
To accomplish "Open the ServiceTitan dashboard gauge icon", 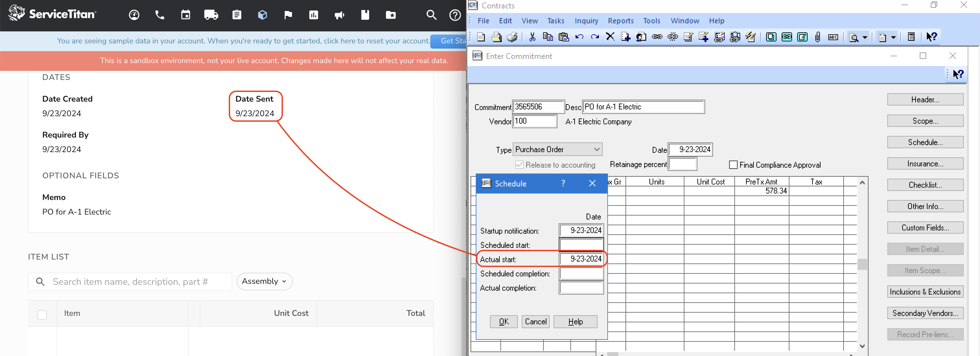I will pyautogui.click(x=134, y=15).
